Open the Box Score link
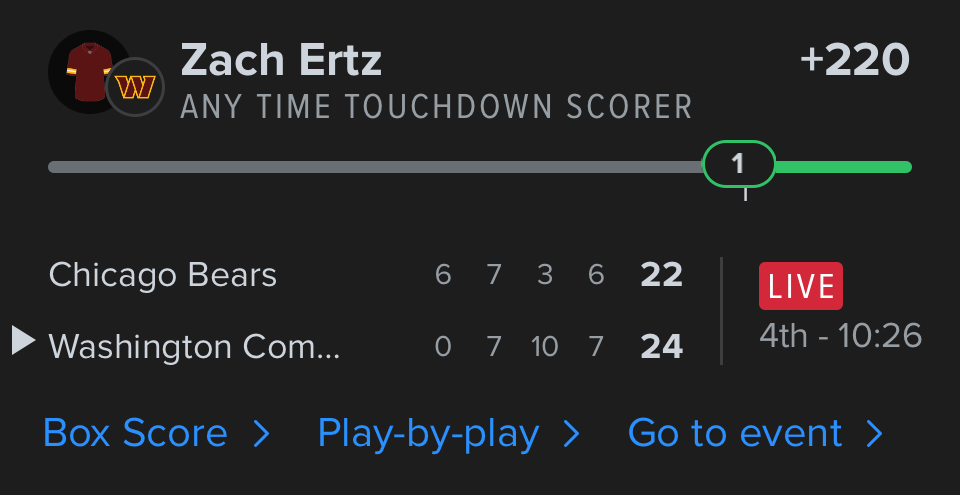This screenshot has height=495, width=960. (x=136, y=433)
